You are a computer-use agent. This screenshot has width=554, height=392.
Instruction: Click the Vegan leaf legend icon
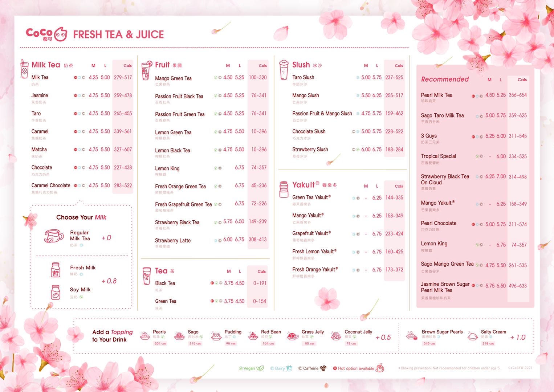(260, 368)
